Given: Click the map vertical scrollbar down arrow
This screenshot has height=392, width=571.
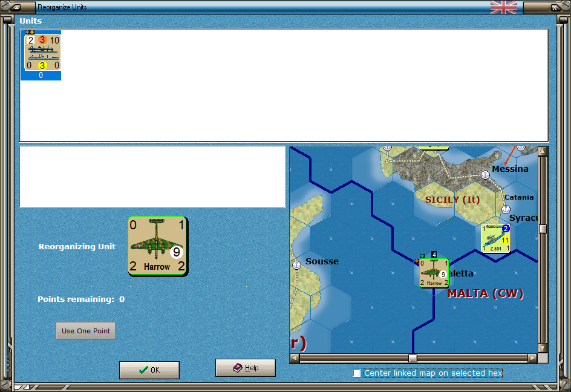Looking at the screenshot, I should tap(543, 348).
